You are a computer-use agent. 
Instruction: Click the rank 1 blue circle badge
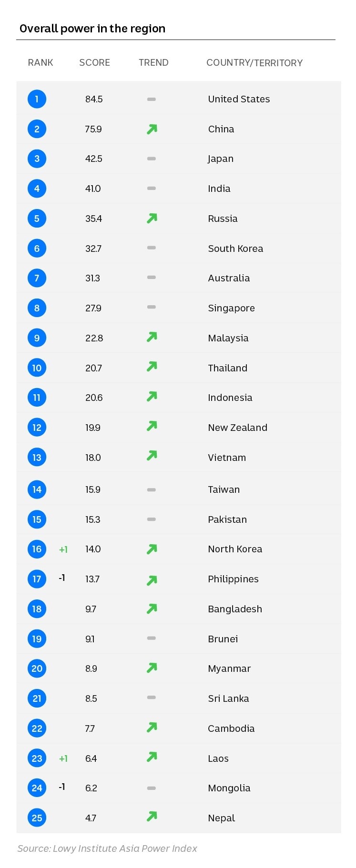click(37, 99)
